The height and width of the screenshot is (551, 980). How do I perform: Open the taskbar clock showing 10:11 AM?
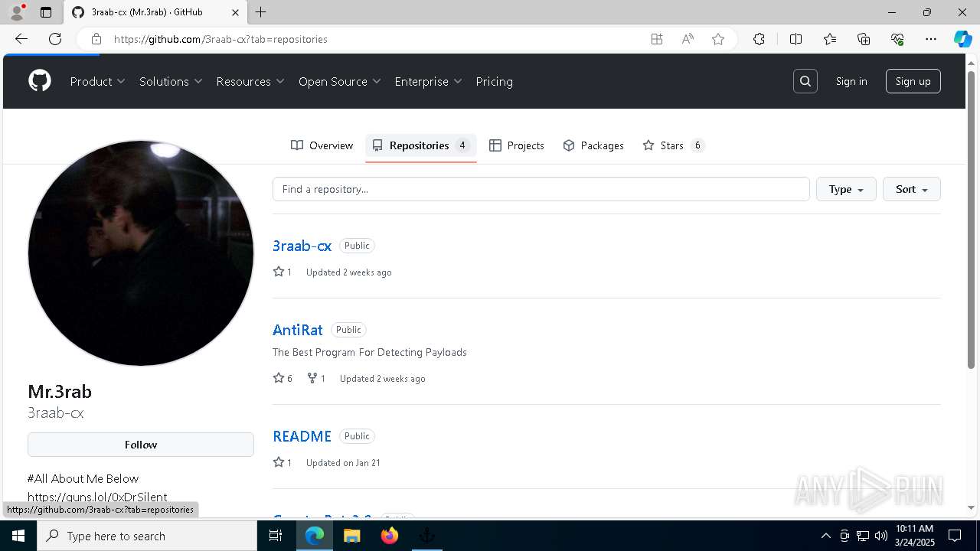pyautogui.click(x=914, y=536)
